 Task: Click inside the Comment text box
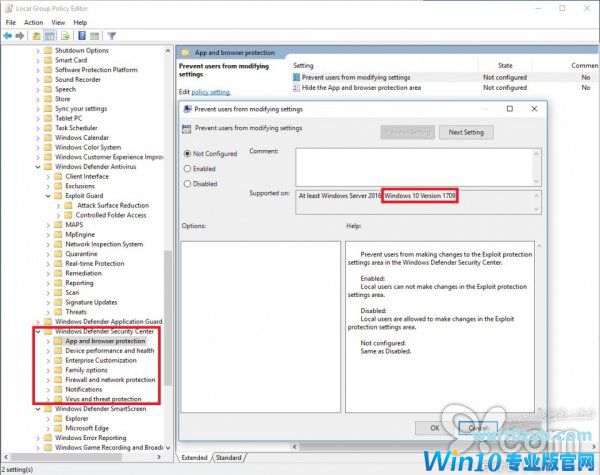(x=414, y=167)
